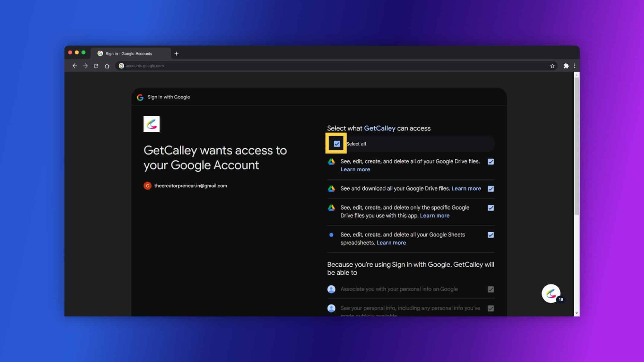Click the page vertical scrollbar thumb
Image resolution: width=644 pixels, height=362 pixels.
coord(576,146)
